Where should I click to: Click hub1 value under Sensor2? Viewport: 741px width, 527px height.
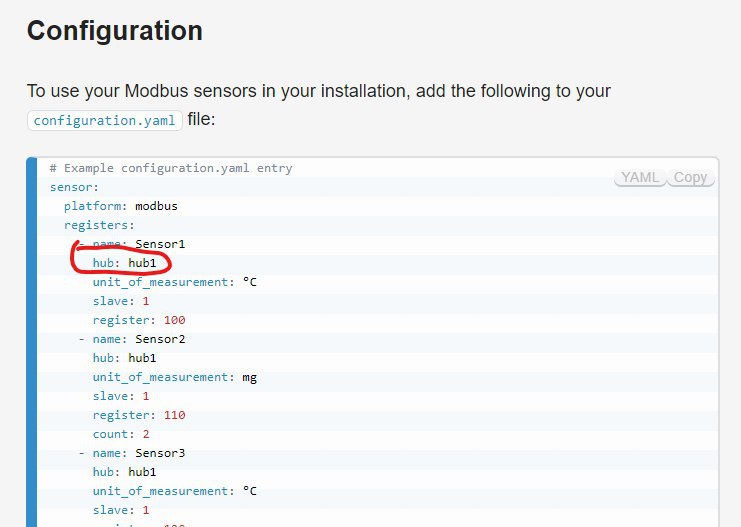point(142,358)
